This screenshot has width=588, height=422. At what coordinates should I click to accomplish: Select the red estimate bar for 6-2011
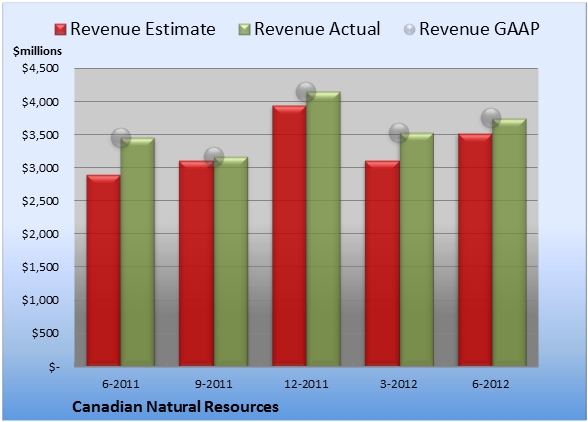pyautogui.click(x=104, y=270)
